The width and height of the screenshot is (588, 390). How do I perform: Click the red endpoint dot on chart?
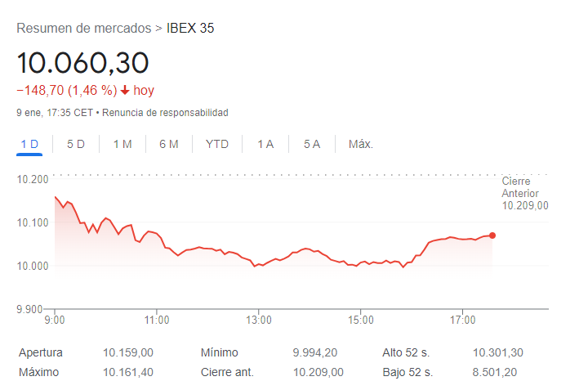[x=492, y=235]
